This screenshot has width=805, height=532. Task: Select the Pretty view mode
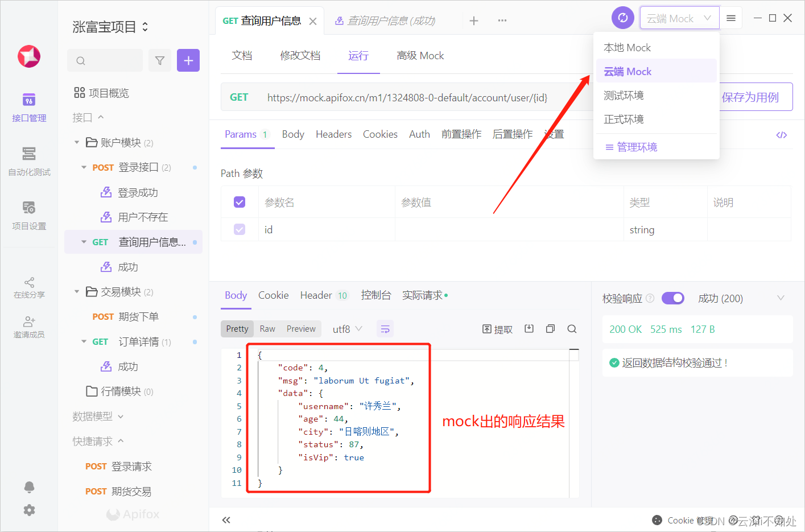coord(237,329)
